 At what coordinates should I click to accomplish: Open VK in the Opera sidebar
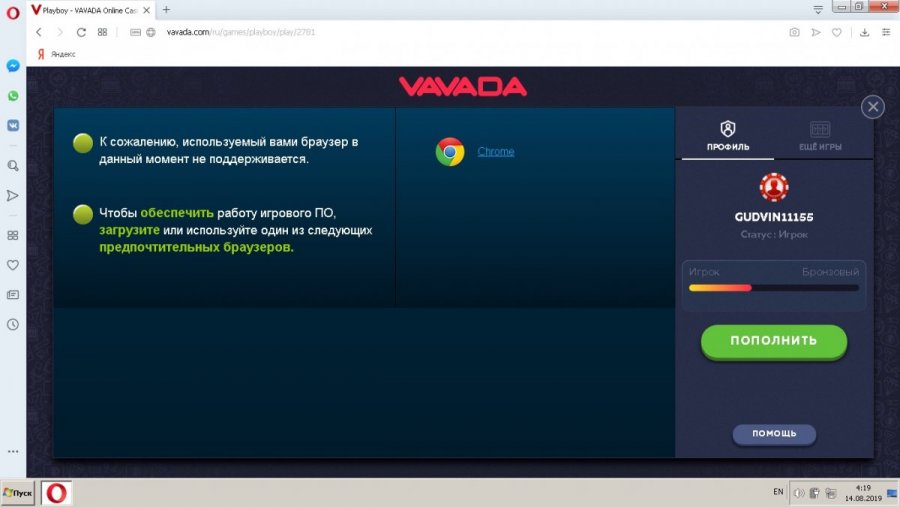(13, 125)
